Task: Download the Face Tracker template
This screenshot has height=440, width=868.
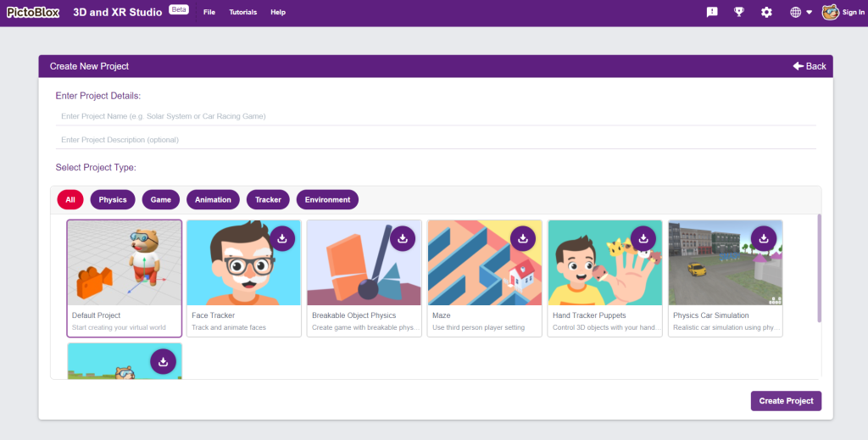Action: [282, 239]
